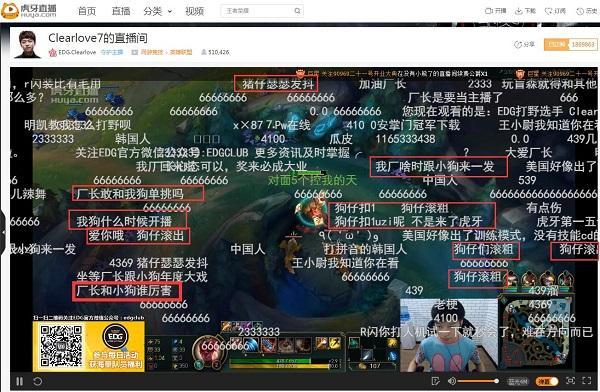Viewport: 600px width, 392px height.
Task: Go to the 首页 nav item
Action: (87, 11)
